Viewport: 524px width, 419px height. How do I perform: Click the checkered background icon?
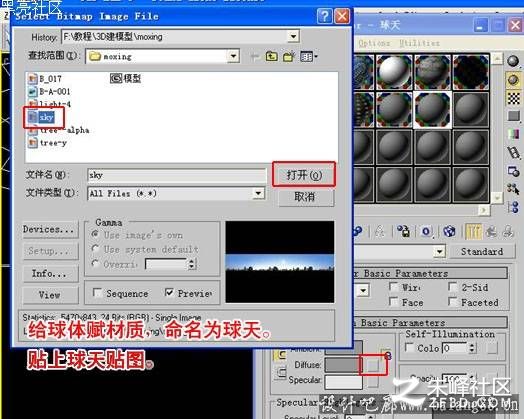tap(514, 99)
